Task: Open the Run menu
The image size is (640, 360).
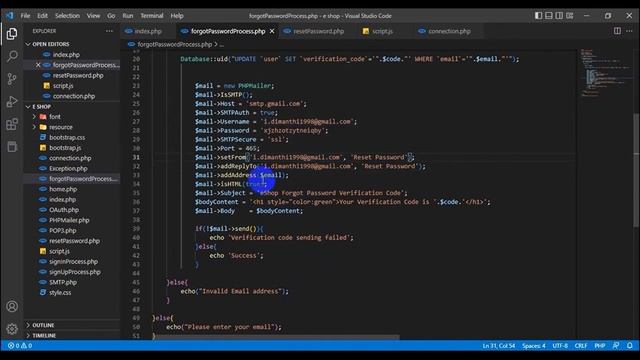Action: (128, 16)
